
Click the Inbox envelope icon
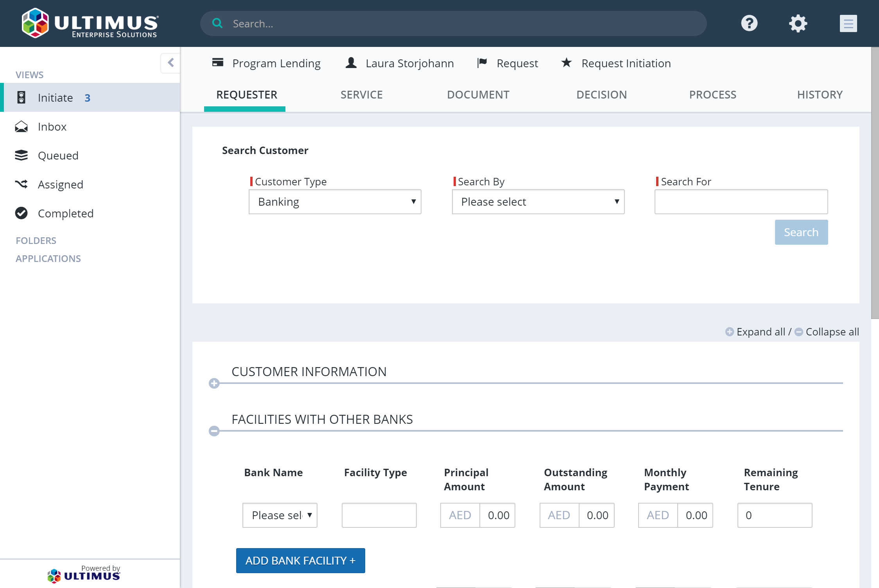coord(22,127)
